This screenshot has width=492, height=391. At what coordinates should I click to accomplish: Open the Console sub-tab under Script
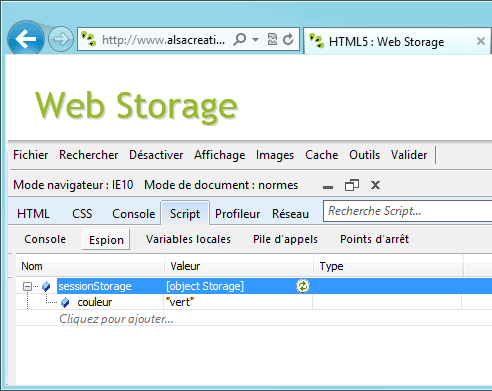pyautogui.click(x=45, y=239)
